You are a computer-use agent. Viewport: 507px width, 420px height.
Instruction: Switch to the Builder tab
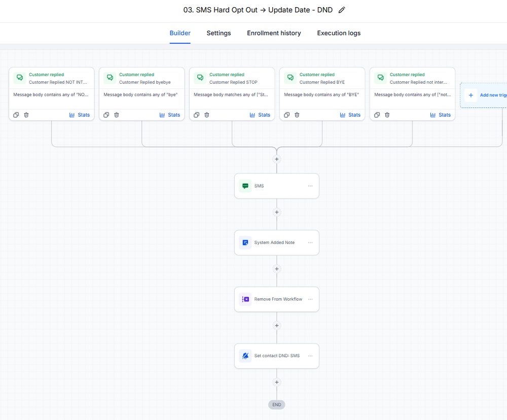(x=180, y=33)
